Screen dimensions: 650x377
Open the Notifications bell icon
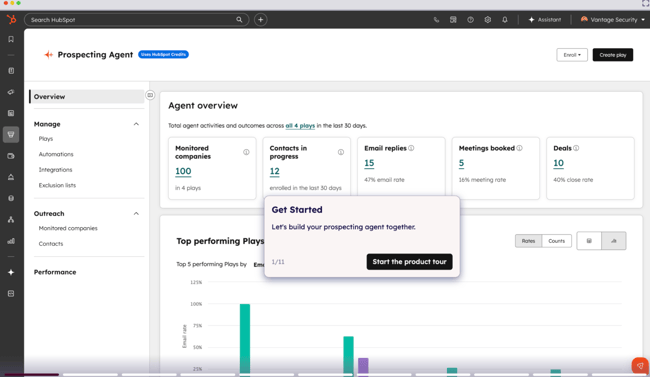[x=504, y=19]
